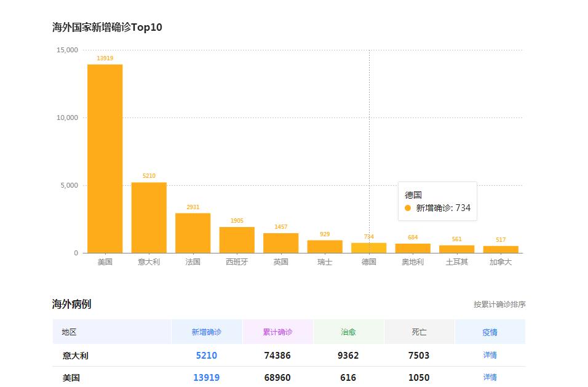The image size is (588, 387).
Task: Click the 奥地利 x-axis label
Action: pos(413,261)
